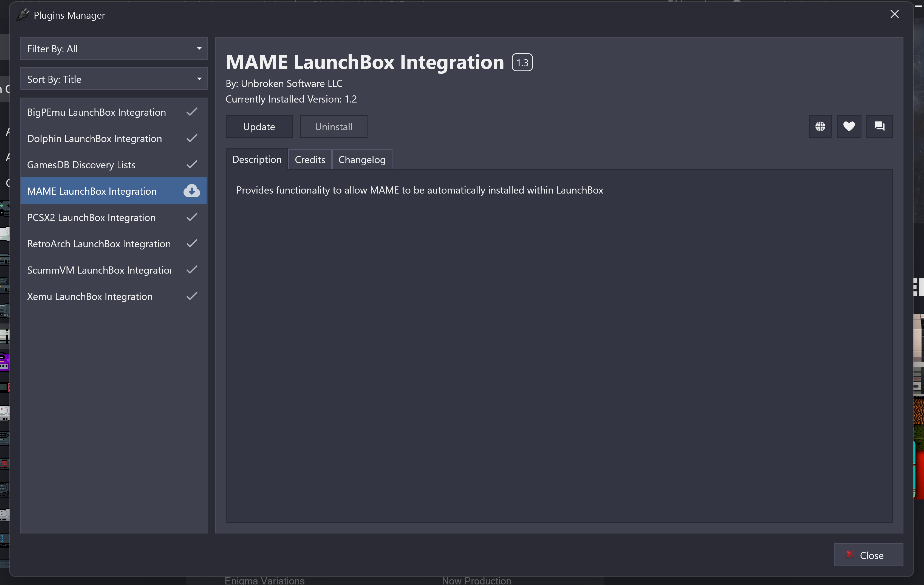The height and width of the screenshot is (585, 924).
Task: Open the plugin website globe icon
Action: coord(820,126)
